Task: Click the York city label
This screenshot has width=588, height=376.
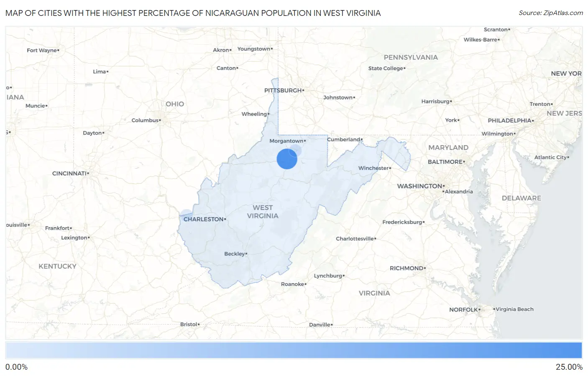Action: [x=451, y=120]
